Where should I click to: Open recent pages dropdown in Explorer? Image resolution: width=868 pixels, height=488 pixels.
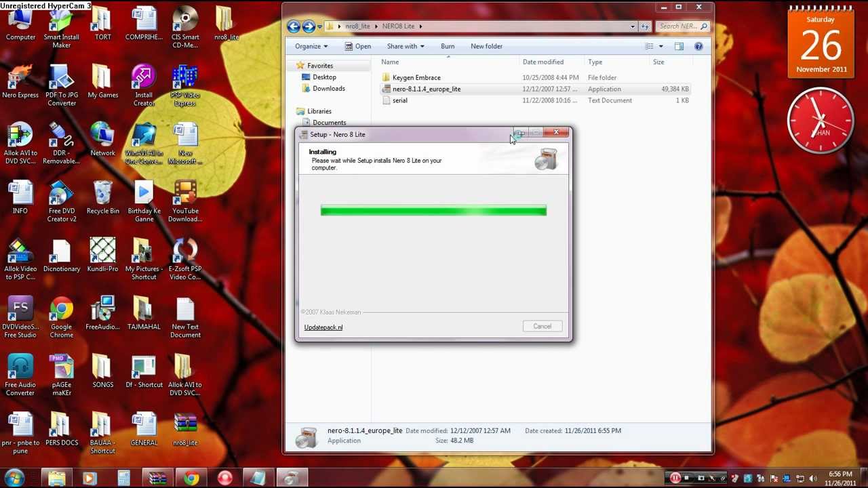pyautogui.click(x=319, y=26)
